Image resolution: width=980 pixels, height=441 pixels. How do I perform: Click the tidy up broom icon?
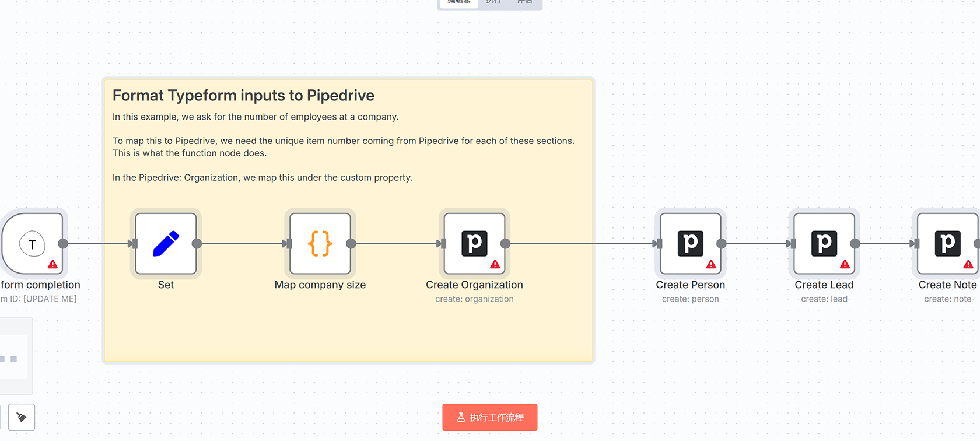(22, 417)
